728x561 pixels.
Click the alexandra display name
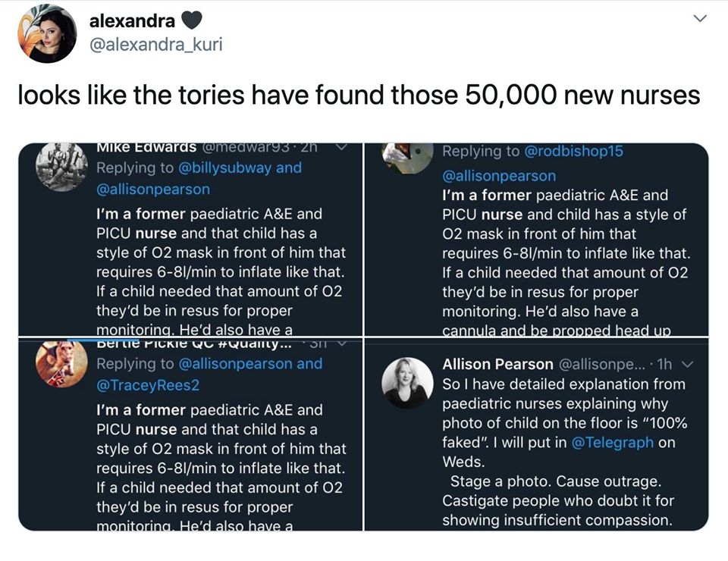pyautogui.click(x=132, y=23)
